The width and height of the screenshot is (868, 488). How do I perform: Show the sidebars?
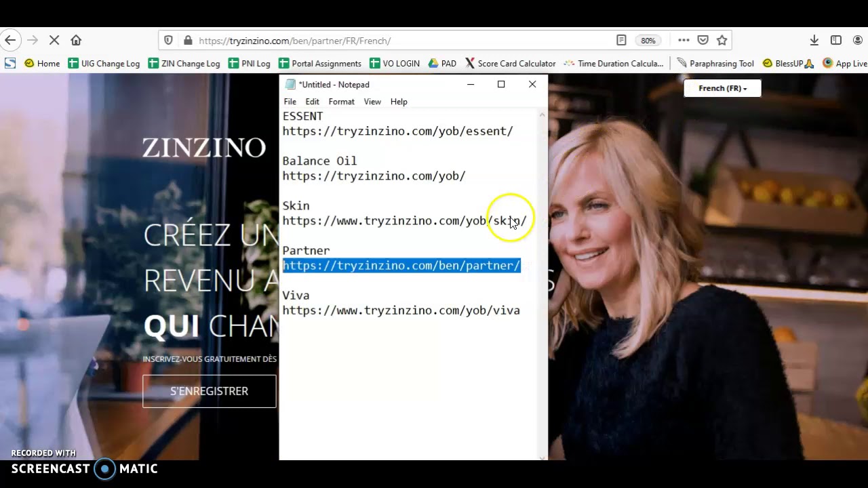tap(836, 41)
